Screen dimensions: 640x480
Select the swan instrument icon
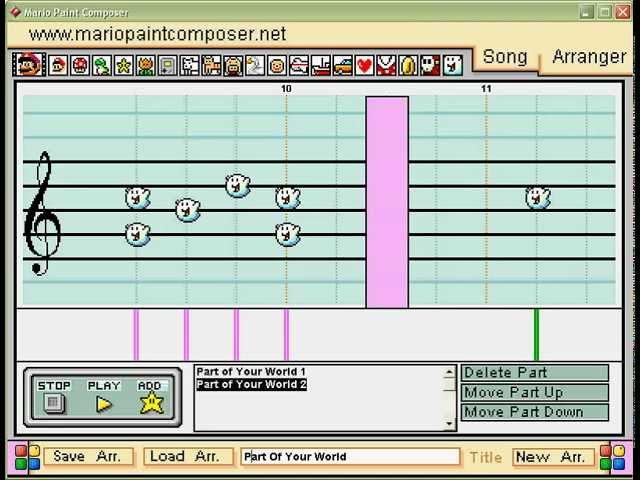(255, 65)
